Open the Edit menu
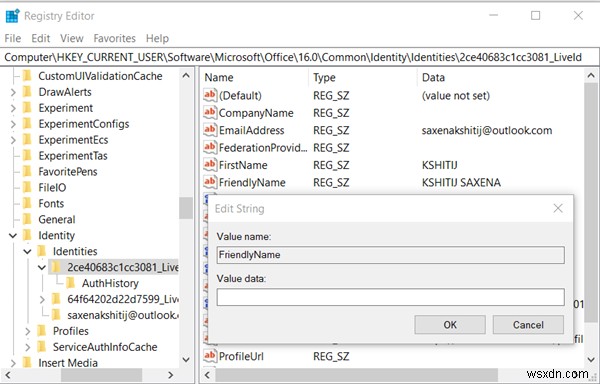Viewport: 600px width, 384px height. [41, 38]
